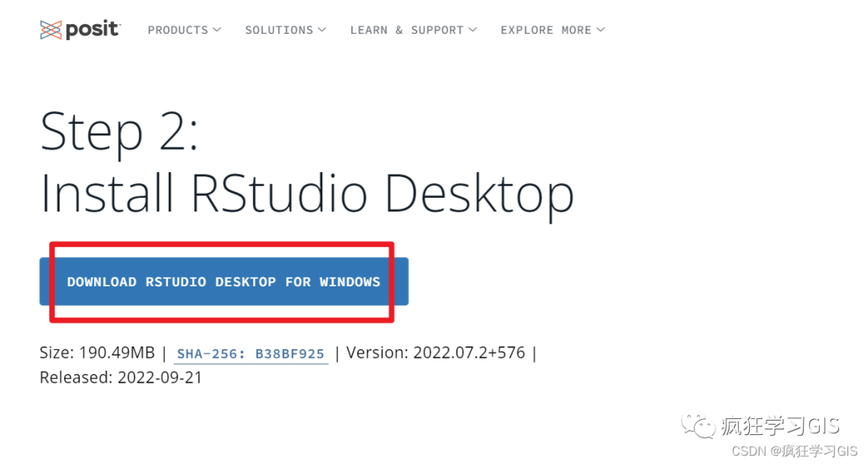The width and height of the screenshot is (868, 464).
Task: Open the Products menu
Action: pyautogui.click(x=184, y=30)
